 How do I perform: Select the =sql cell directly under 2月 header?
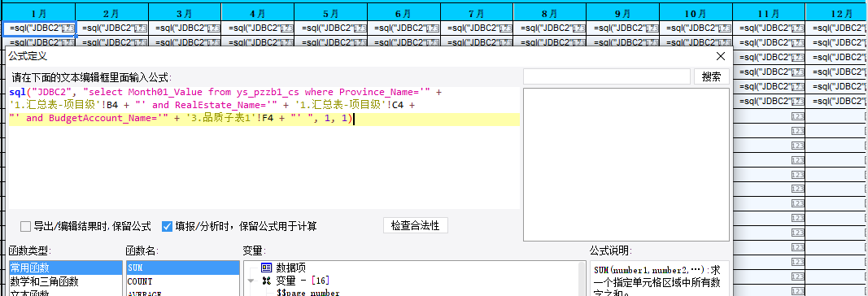point(111,28)
